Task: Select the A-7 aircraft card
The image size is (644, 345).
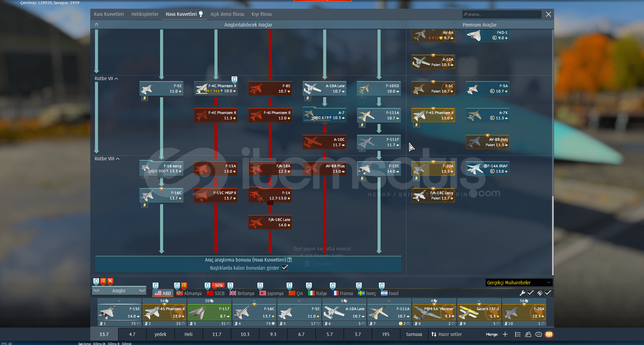Action: pyautogui.click(x=325, y=115)
